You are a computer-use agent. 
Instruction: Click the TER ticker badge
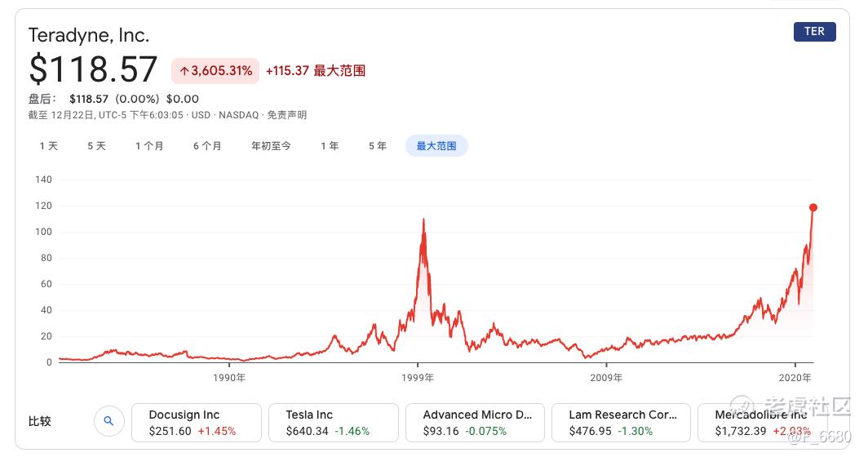click(814, 32)
